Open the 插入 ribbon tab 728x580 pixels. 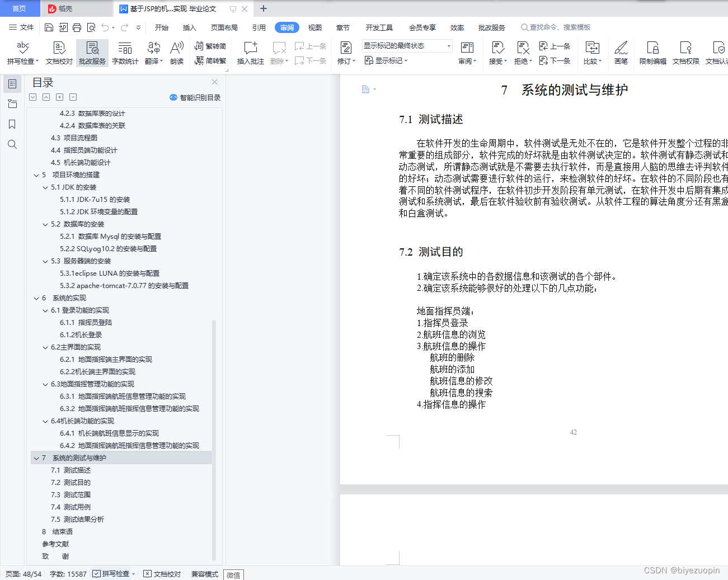[190, 27]
